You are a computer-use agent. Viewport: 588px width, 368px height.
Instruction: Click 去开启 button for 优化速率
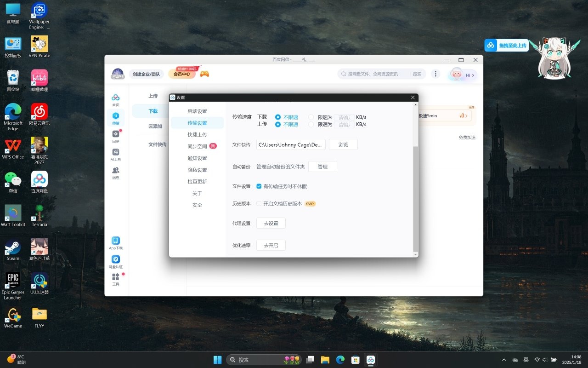click(271, 245)
